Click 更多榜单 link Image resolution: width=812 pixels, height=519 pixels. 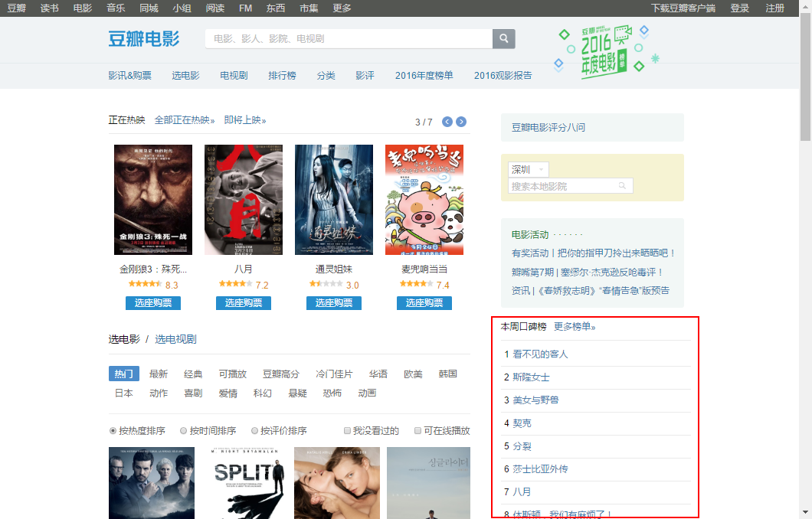(575, 327)
